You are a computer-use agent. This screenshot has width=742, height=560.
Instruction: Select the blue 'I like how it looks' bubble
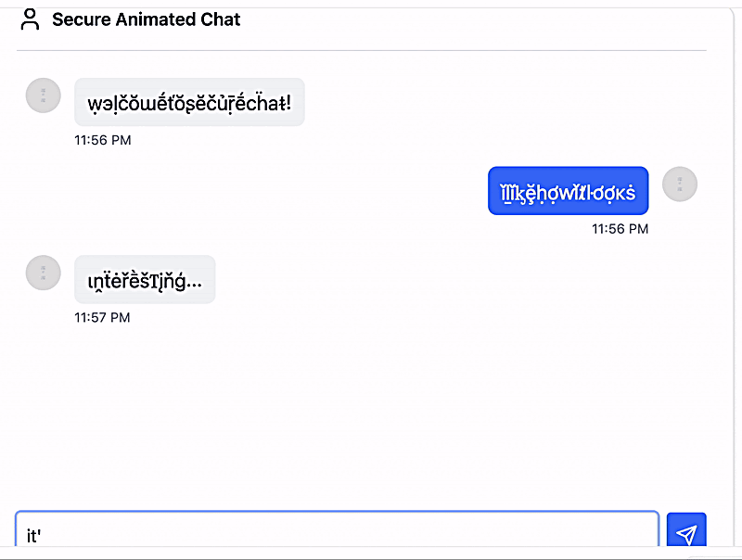(568, 191)
